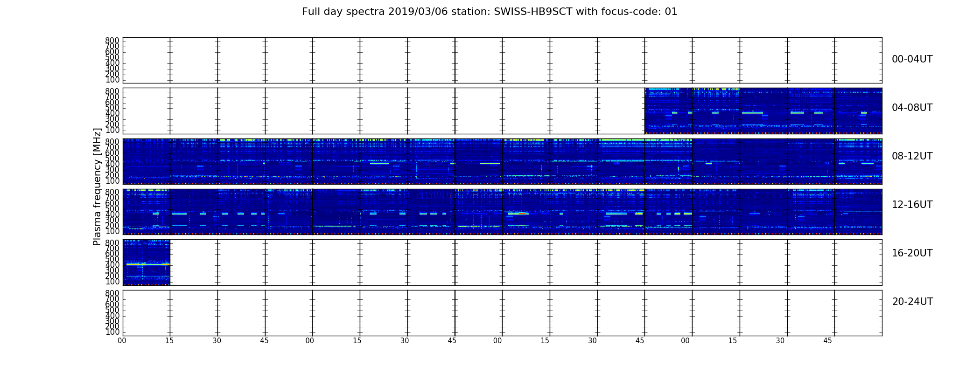
Task: Select the '00-04UT' row label
Action: pyautogui.click(x=912, y=59)
